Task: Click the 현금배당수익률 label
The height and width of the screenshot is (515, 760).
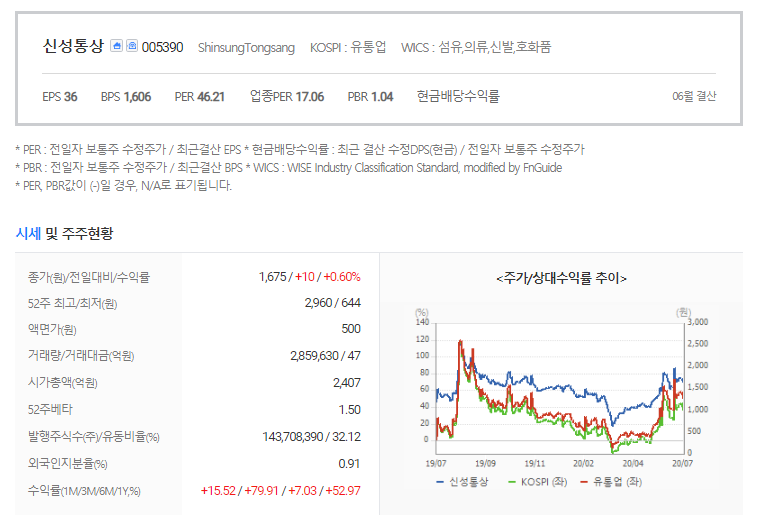Action: pos(458,96)
